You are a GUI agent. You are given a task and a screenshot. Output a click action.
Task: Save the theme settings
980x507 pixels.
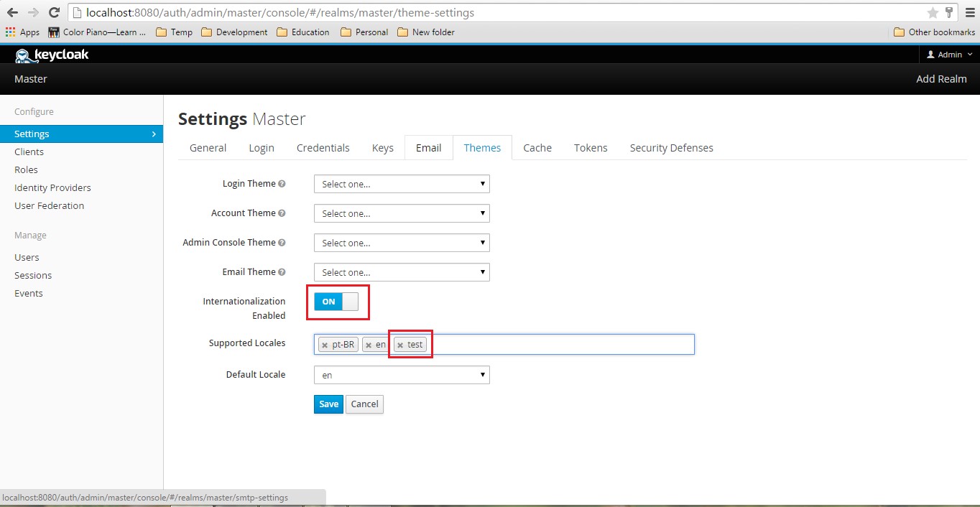tap(328, 404)
